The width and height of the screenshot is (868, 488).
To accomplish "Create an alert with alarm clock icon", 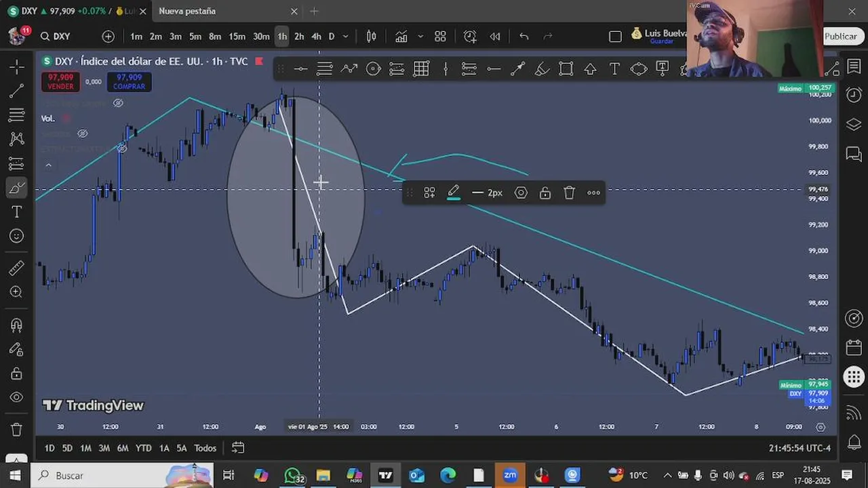I will pyautogui.click(x=470, y=37).
